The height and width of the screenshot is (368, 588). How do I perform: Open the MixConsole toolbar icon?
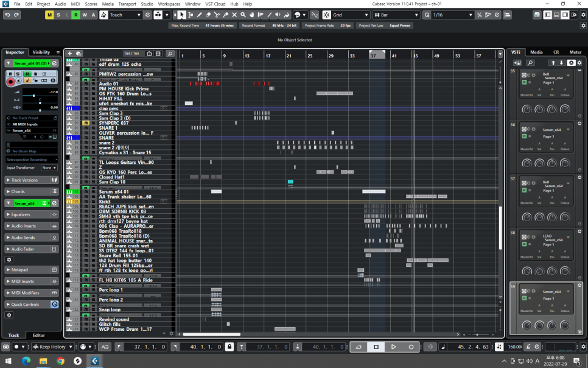point(537,15)
